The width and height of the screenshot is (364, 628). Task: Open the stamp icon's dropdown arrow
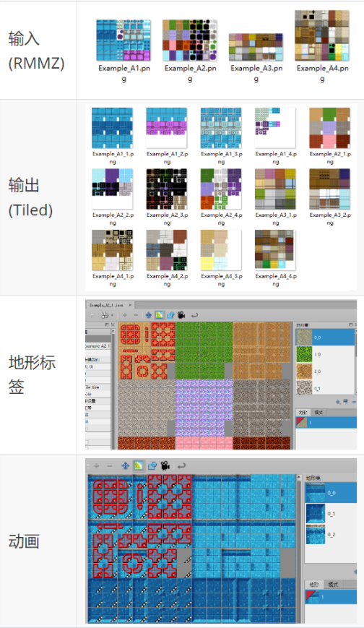tap(112, 315)
